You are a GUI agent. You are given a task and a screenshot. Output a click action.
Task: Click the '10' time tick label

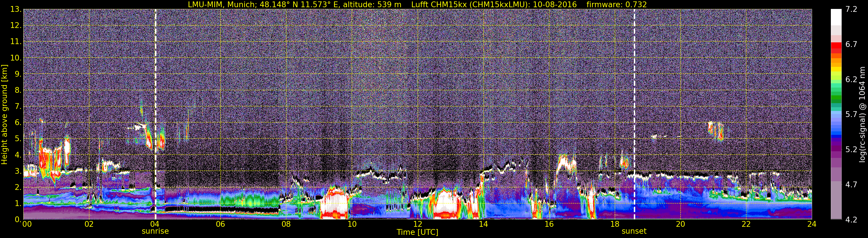[352, 224]
